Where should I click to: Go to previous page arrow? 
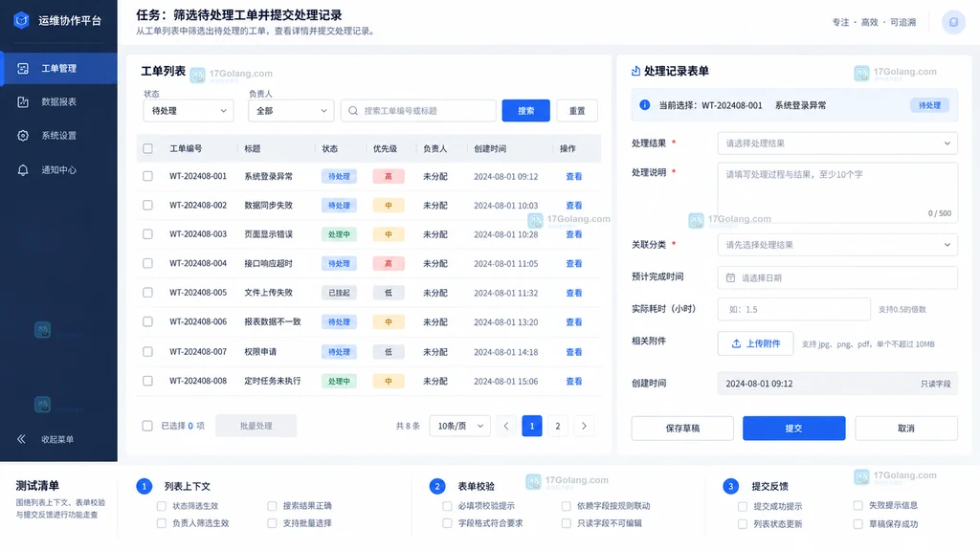coord(506,426)
